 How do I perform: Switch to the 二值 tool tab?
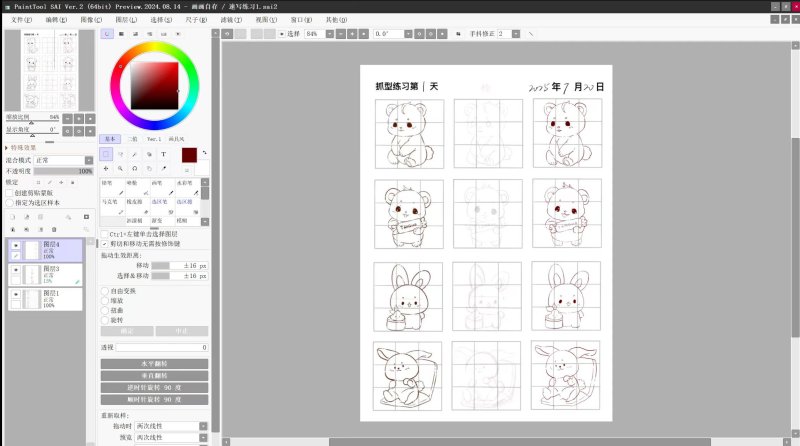pos(132,139)
